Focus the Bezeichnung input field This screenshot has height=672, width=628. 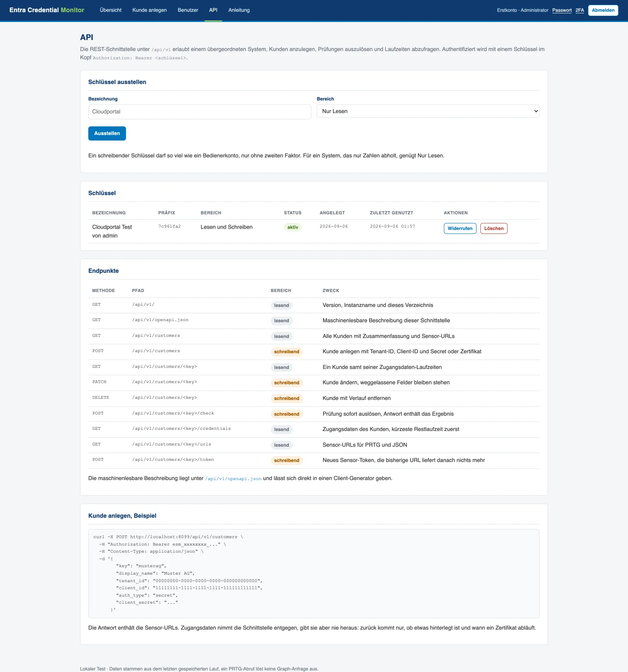point(199,112)
